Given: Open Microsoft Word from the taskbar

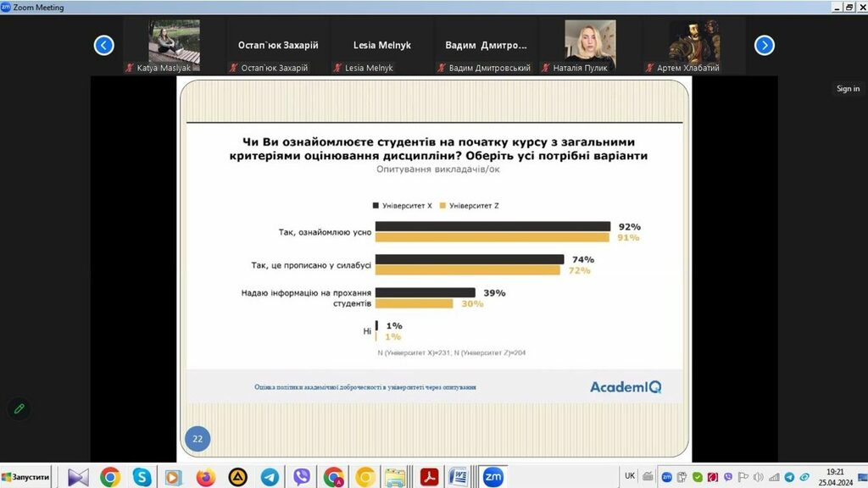Looking at the screenshot, I should pos(459,477).
